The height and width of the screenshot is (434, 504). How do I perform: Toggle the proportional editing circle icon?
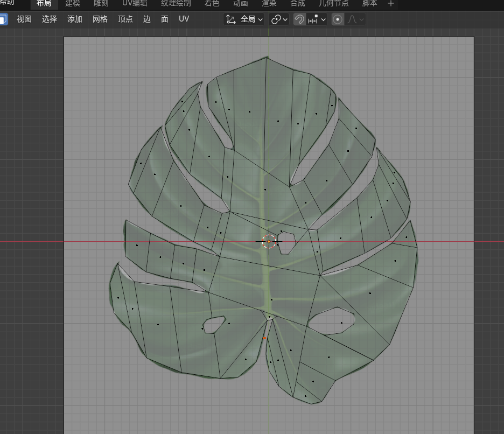point(338,19)
